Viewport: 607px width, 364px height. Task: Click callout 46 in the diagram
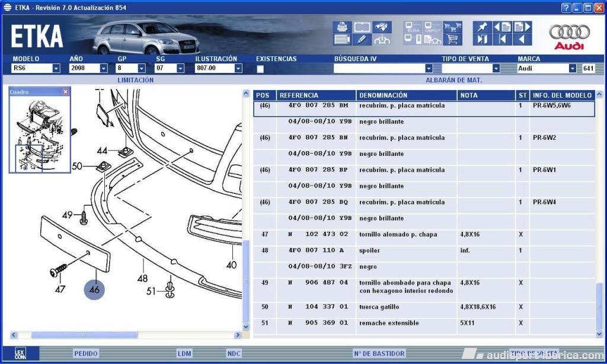pyautogui.click(x=94, y=289)
